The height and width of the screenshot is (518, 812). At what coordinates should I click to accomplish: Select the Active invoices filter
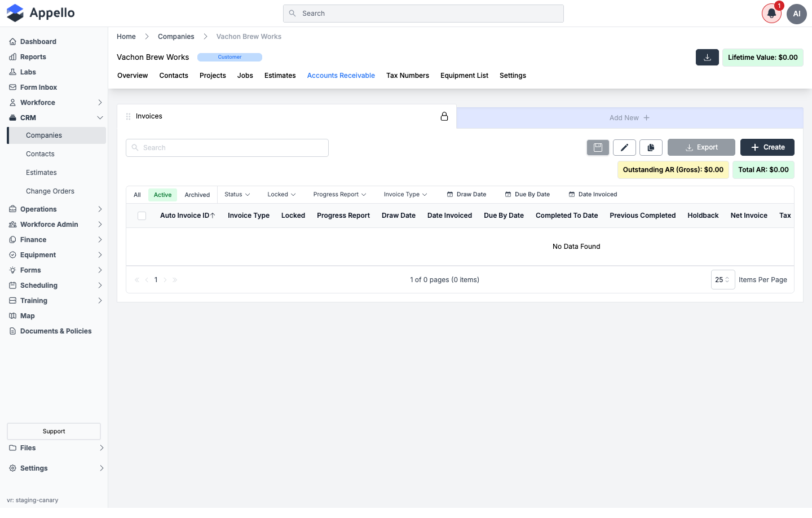(x=162, y=195)
